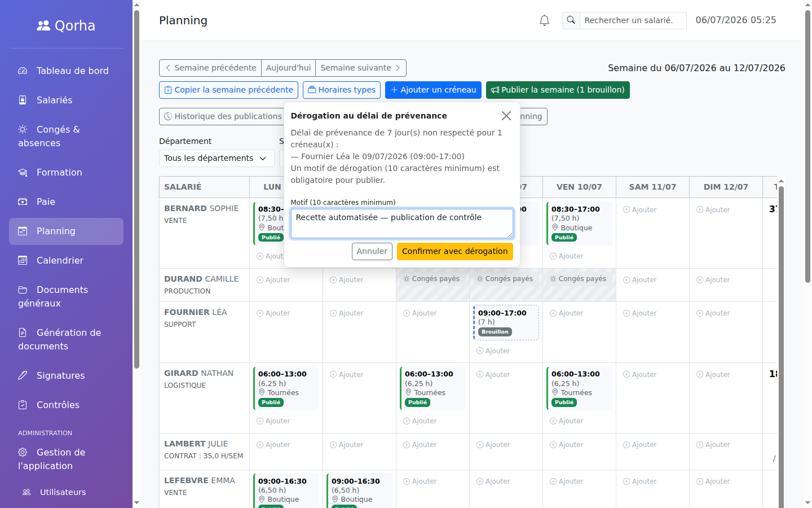Add shift for Fournier Léa on Wednesday
This screenshot has height=508, width=812.
click(x=420, y=313)
